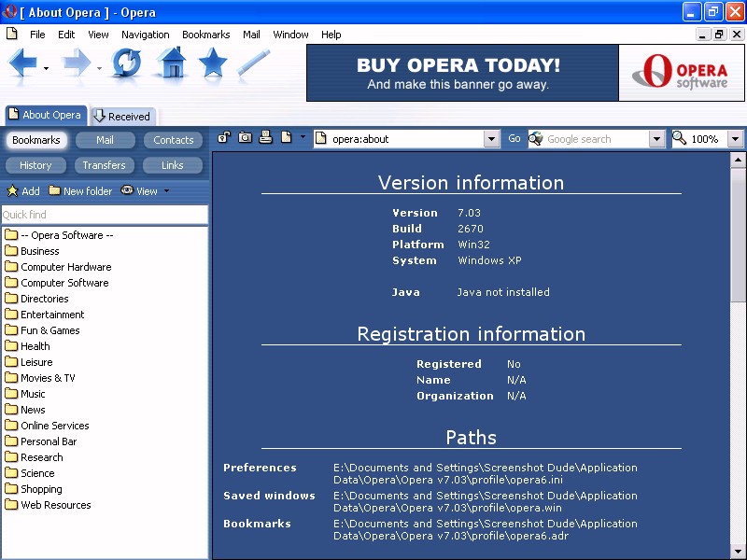
Task: Click the padlock security icon
Action: pyautogui.click(x=224, y=138)
